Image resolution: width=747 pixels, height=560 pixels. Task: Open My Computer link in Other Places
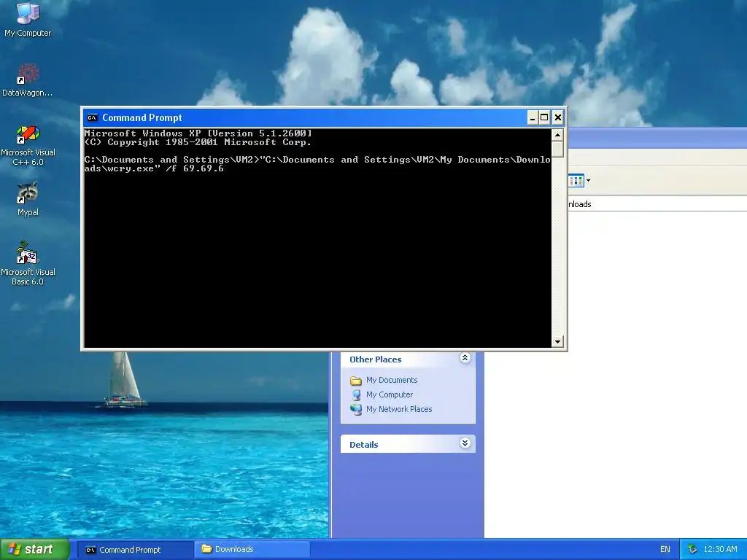(390, 394)
